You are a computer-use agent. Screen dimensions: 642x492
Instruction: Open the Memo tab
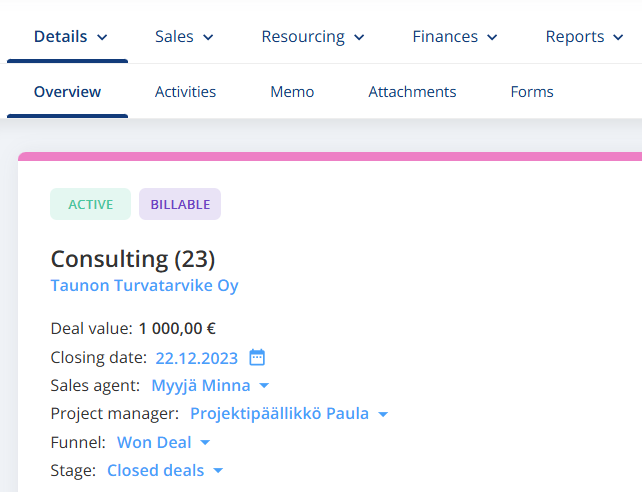(x=292, y=92)
